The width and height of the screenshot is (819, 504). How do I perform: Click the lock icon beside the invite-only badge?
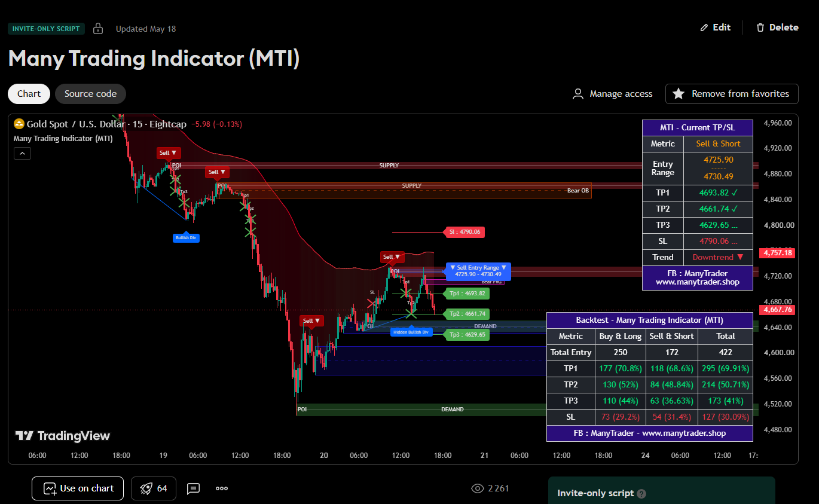98,28
